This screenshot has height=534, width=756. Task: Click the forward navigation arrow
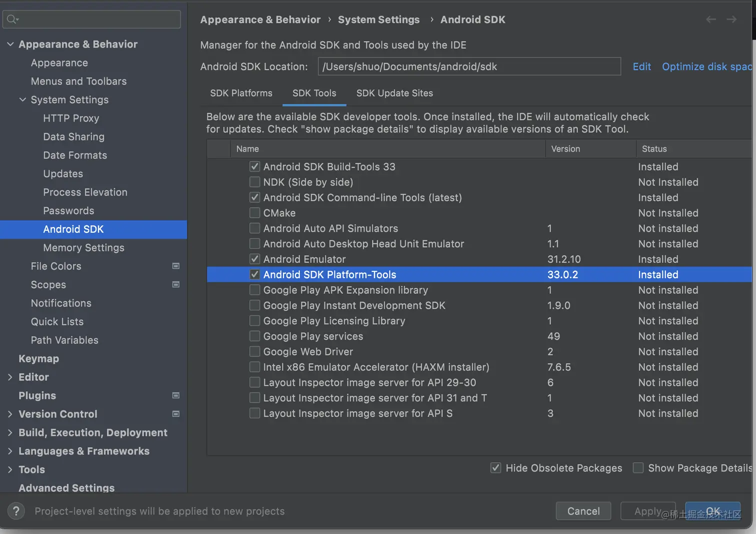pyautogui.click(x=731, y=20)
